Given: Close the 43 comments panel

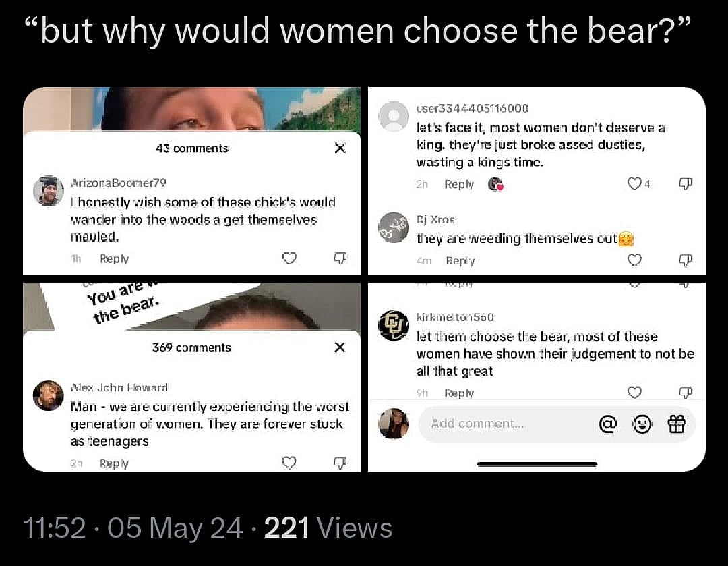Looking at the screenshot, I should 340,148.
